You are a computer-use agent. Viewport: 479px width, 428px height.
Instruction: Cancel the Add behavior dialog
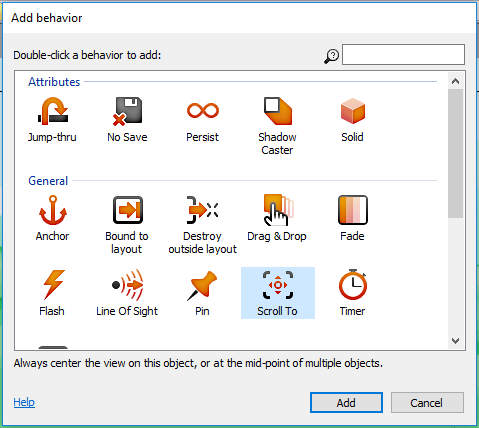pos(427,403)
